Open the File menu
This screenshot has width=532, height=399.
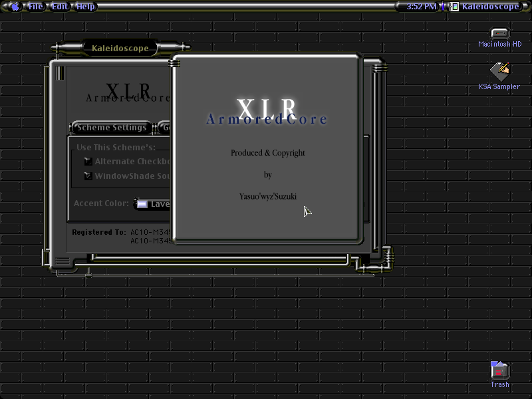(x=36, y=7)
